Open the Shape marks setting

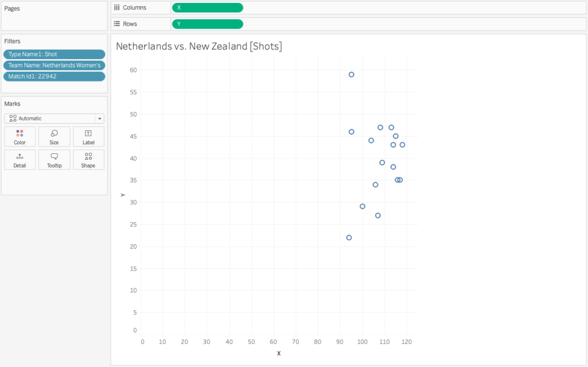click(x=88, y=159)
